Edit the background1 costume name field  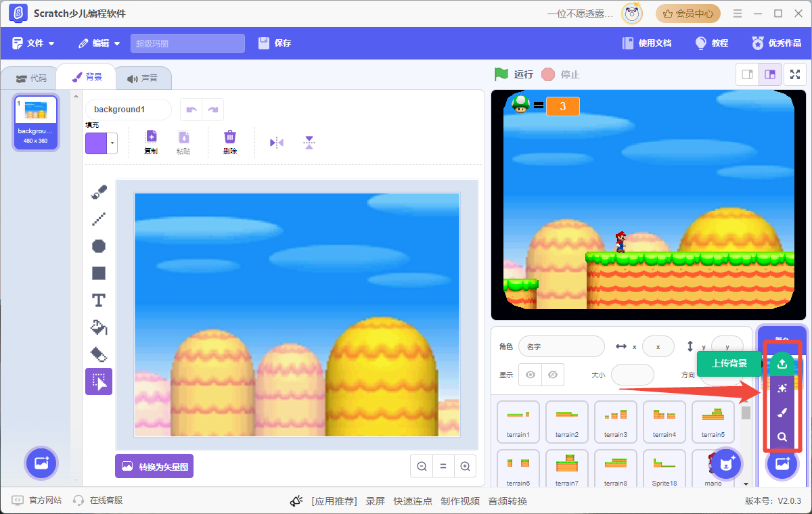tap(129, 110)
